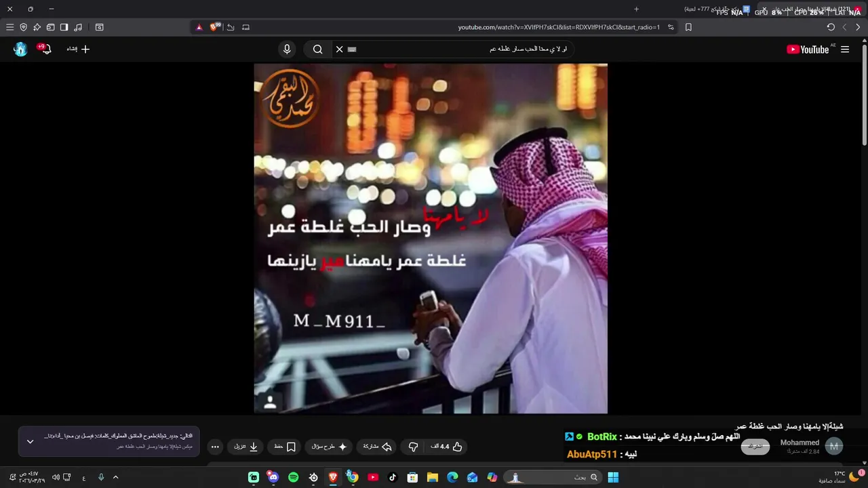868x488 pixels.
Task: Click the YouTube logo to go home
Action: 808,49
